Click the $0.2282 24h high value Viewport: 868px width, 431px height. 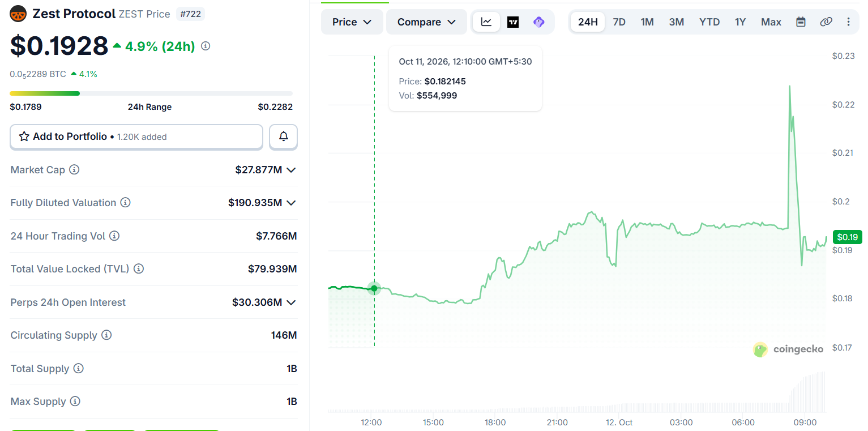[x=275, y=107]
